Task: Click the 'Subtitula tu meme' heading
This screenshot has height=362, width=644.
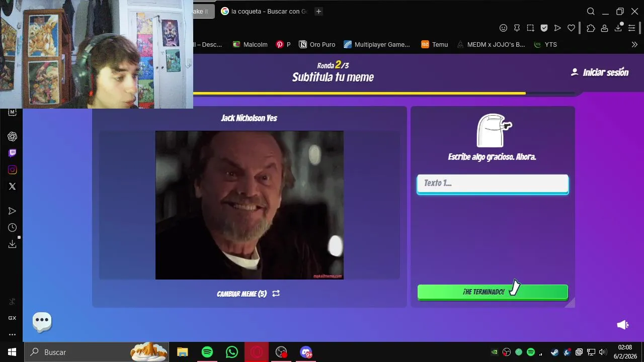Action: point(333,77)
